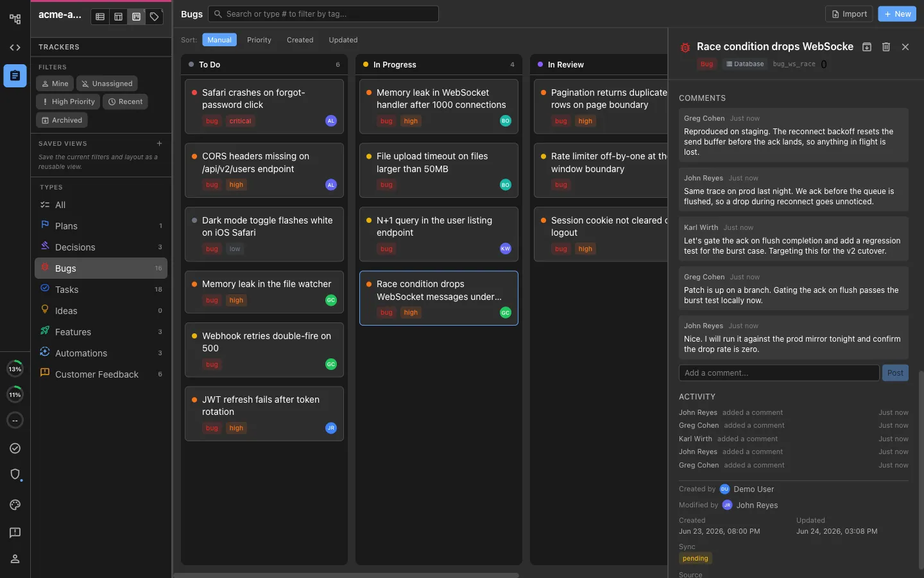Screen dimensions: 924x578
Task: Click the GC avatar on Webhook retries card
Action: coord(331,364)
